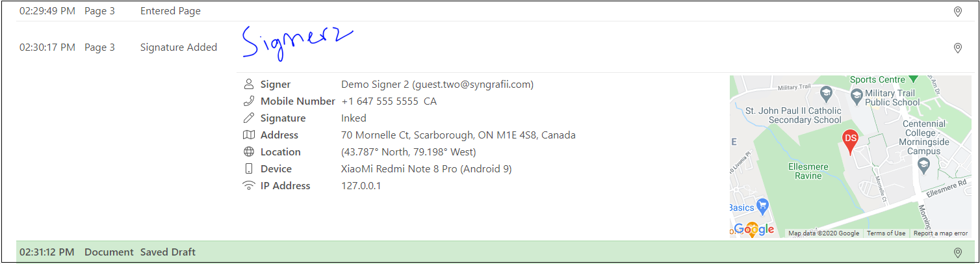This screenshot has width=980, height=264.
Task: Click the Signer person icon
Action: coord(248,85)
